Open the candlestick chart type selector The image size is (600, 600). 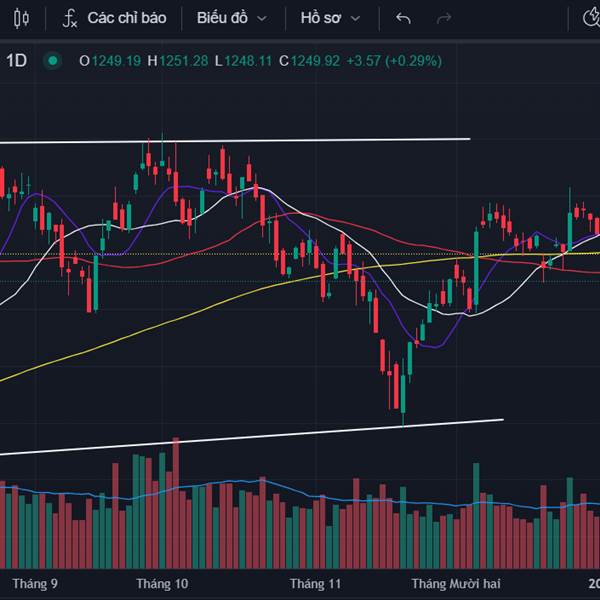[x=21, y=18]
